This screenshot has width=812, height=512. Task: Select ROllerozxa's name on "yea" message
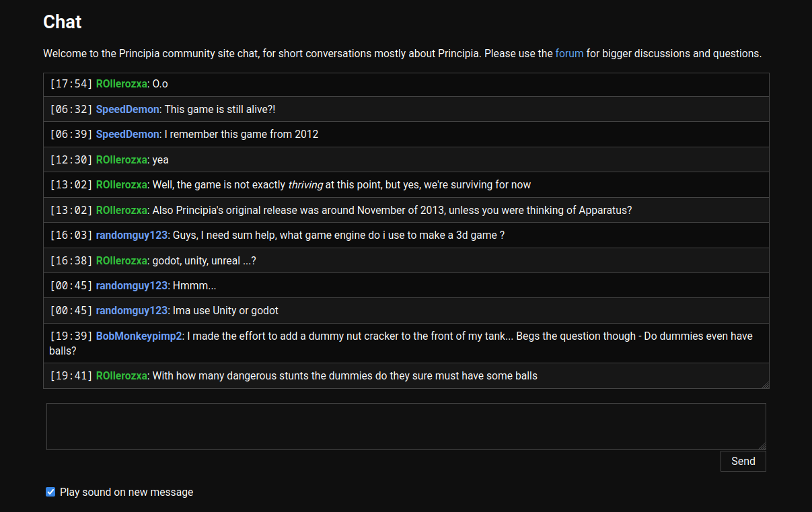click(x=122, y=159)
